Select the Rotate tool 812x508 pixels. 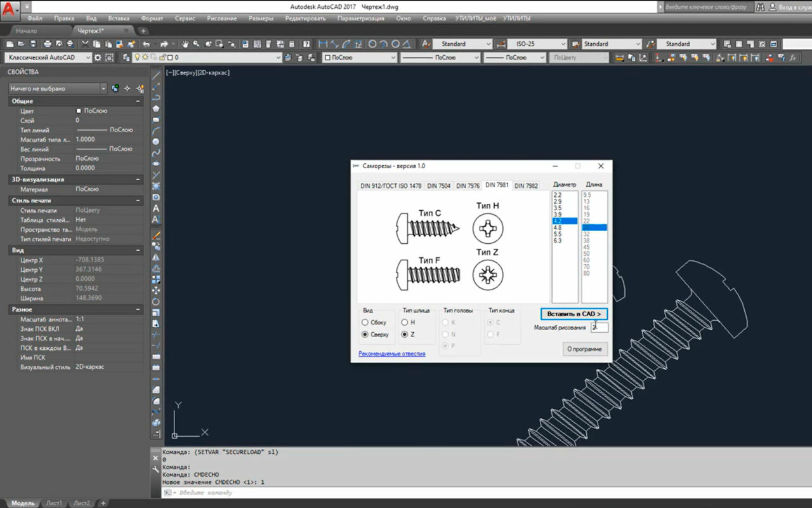point(156,302)
